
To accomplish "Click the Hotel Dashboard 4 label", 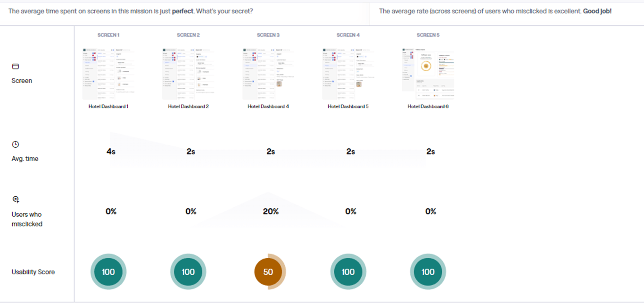I will (268, 107).
